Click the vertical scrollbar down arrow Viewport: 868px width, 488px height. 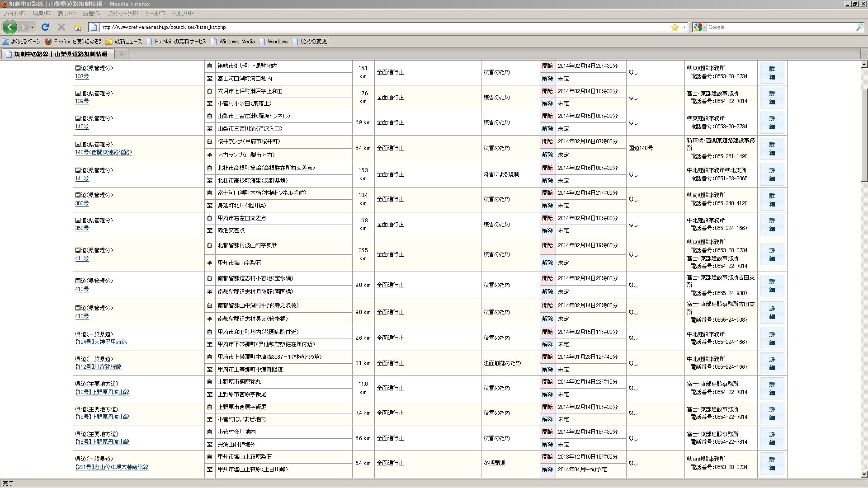pyautogui.click(x=864, y=474)
